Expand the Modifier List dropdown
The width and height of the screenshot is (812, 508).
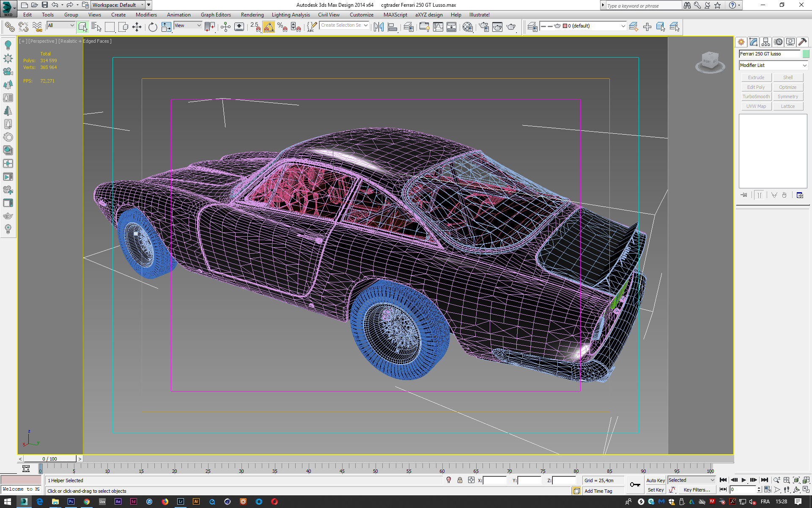pos(773,65)
